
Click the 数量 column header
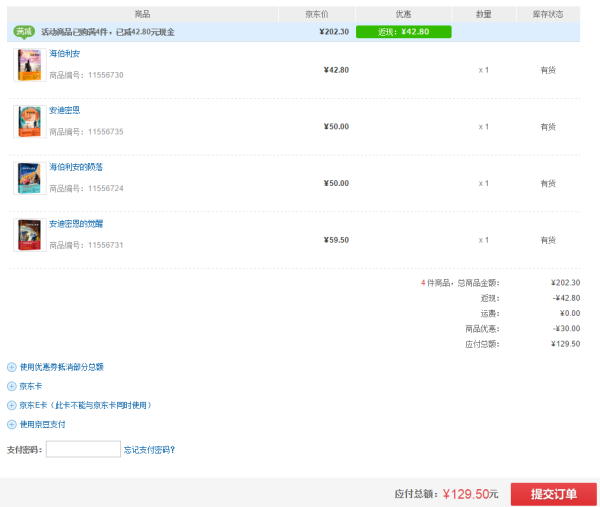tap(483, 14)
